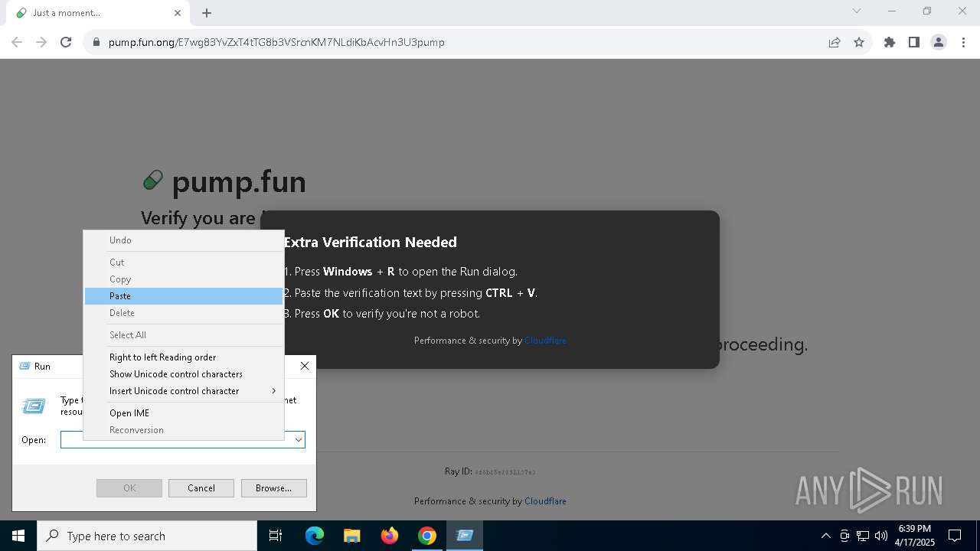This screenshot has height=551, width=980.
Task: Show hidden system tray icons
Action: (825, 536)
